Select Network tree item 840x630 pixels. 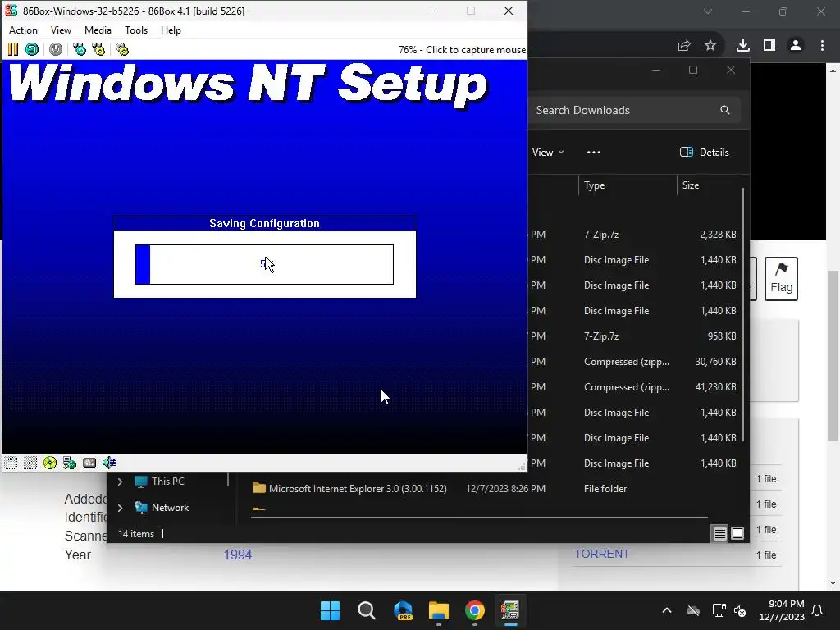click(169, 508)
